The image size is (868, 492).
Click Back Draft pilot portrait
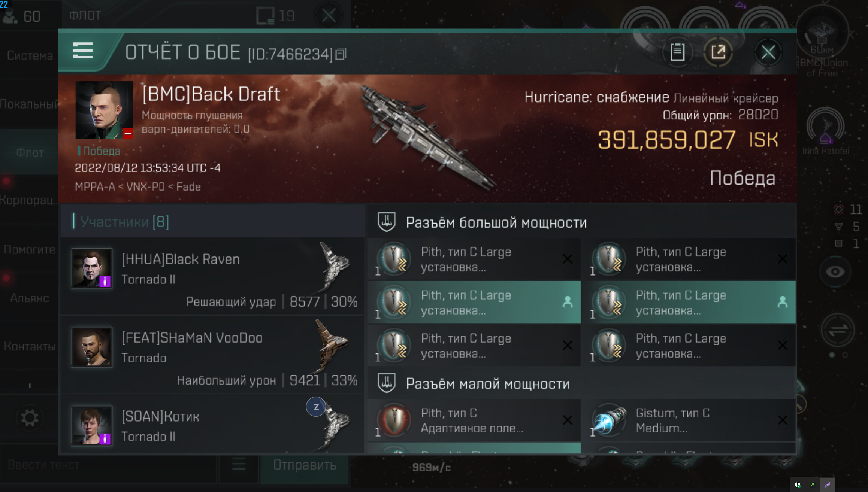(104, 110)
